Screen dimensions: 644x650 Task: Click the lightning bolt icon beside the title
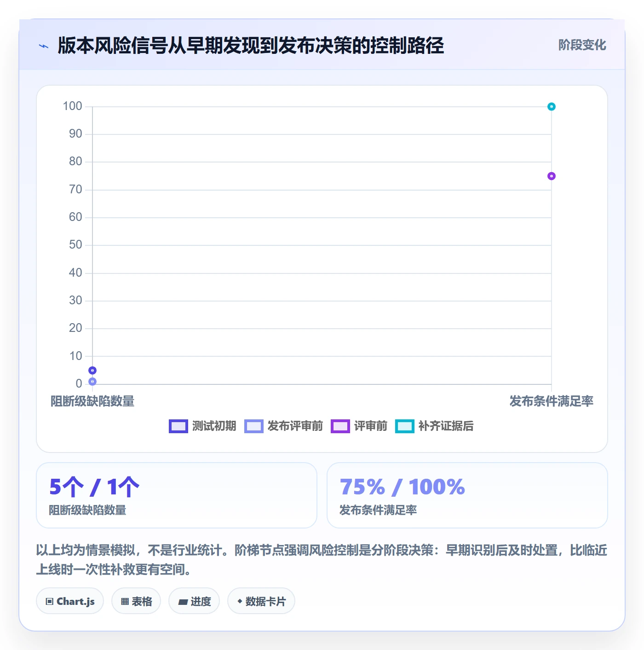click(x=44, y=46)
